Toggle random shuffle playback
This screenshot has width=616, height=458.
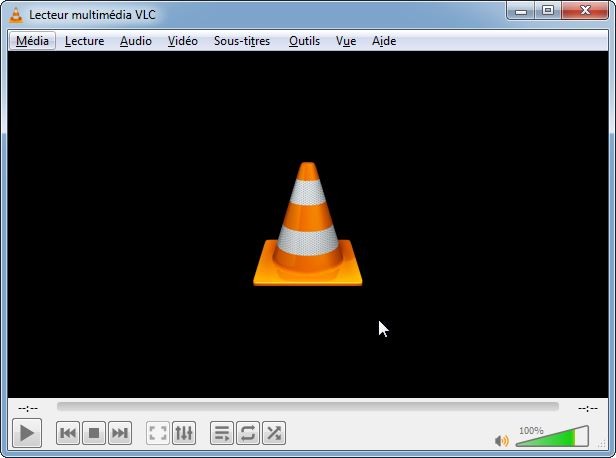coord(274,433)
